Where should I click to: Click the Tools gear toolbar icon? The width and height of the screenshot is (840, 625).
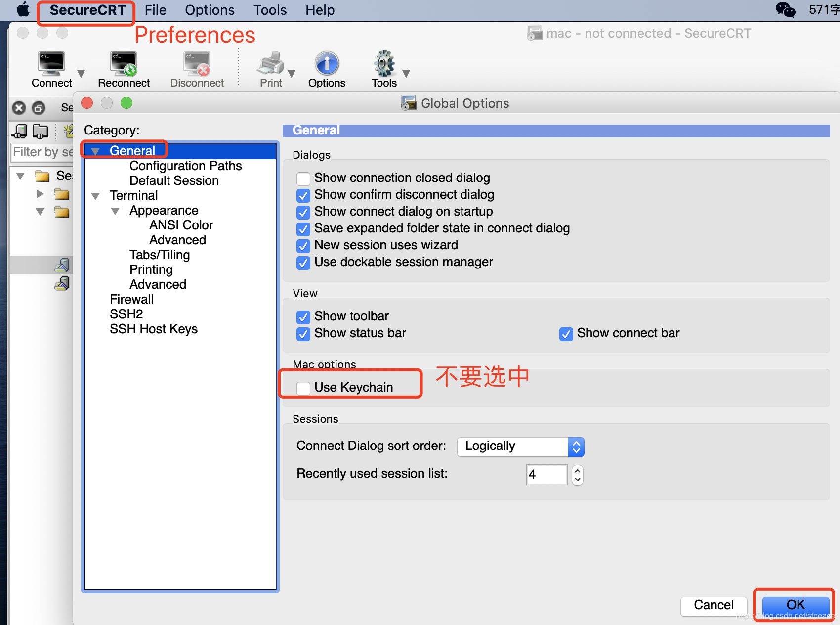click(x=384, y=63)
